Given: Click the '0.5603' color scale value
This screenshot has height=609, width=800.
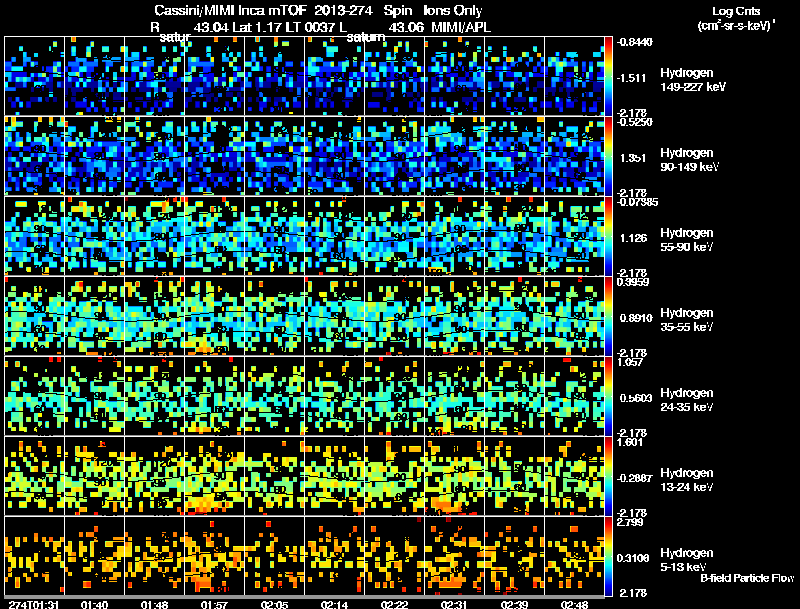Looking at the screenshot, I should [636, 398].
